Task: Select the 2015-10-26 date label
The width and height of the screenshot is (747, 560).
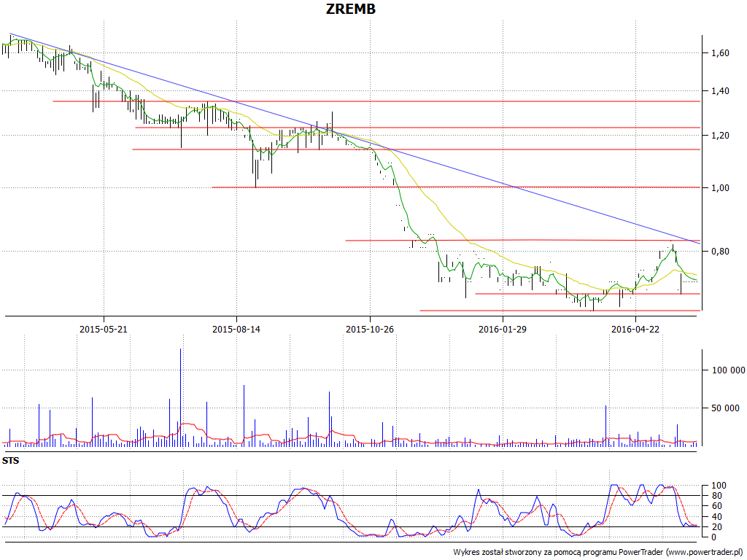Action: (x=370, y=329)
